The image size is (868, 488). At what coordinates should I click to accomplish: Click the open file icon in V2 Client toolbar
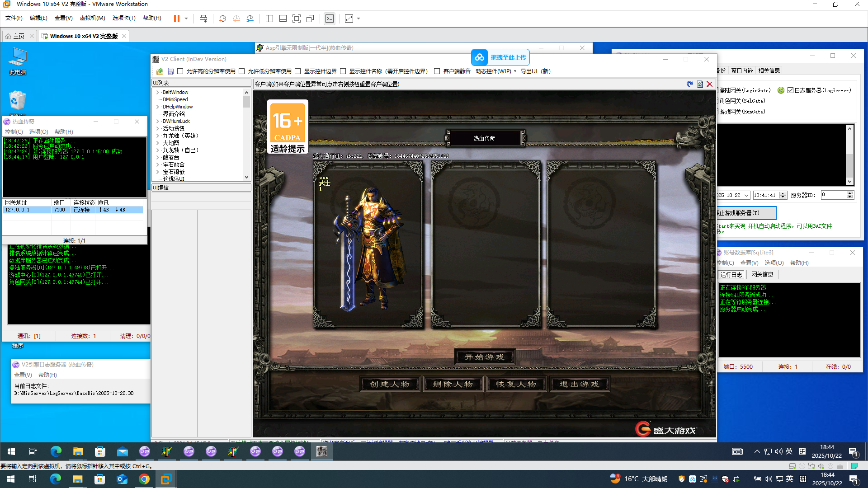(x=160, y=71)
